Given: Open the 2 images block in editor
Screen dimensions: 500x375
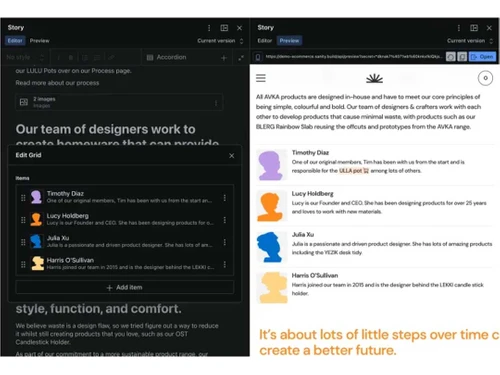Looking at the screenshot, I should click(x=119, y=102).
